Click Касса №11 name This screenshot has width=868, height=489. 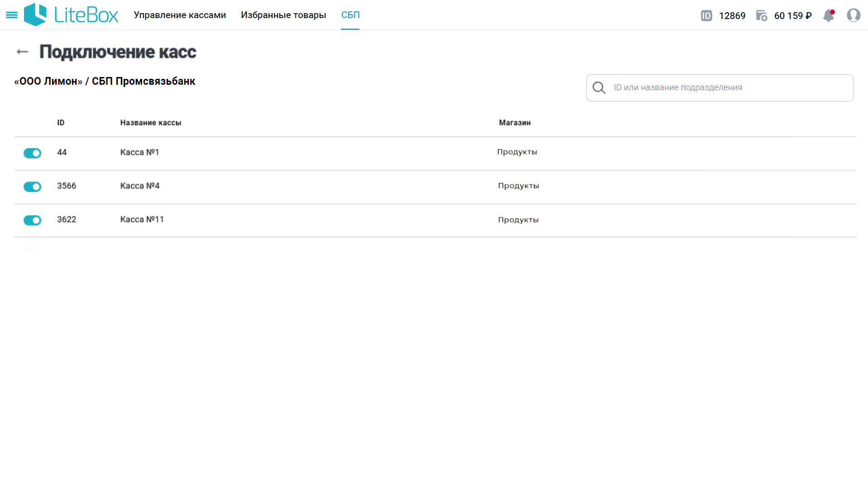coord(142,219)
